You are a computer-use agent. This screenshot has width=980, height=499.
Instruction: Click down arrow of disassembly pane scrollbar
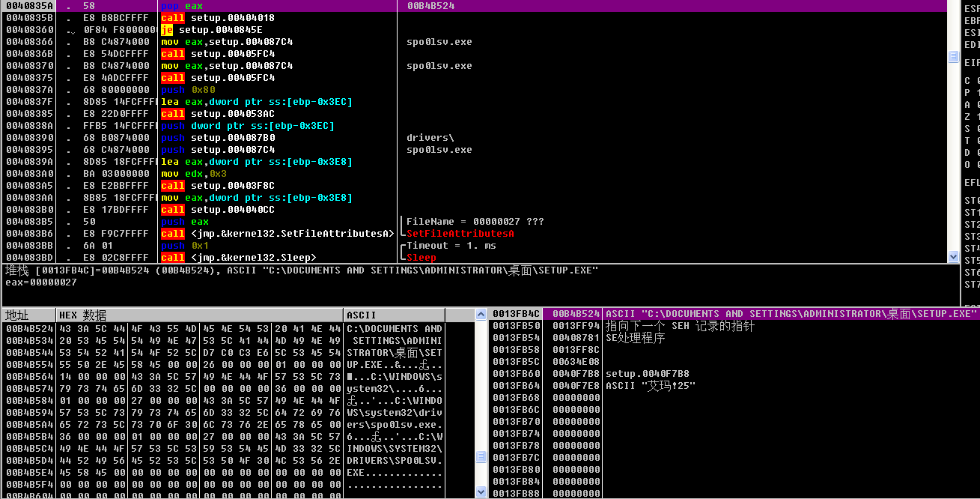click(x=953, y=257)
